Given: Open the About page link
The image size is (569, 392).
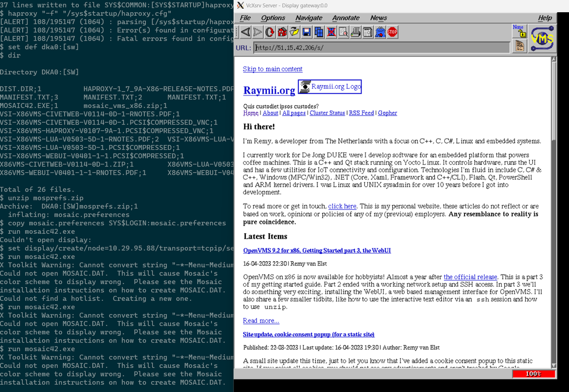Looking at the screenshot, I should tap(270, 113).
